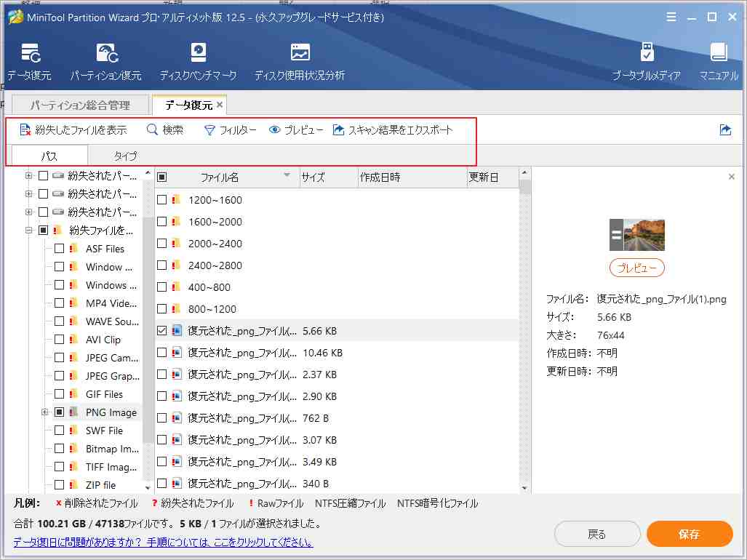Viewport: 747px width, 560px height.
Task: Sort by 更新日 column header
Action: 492,177
